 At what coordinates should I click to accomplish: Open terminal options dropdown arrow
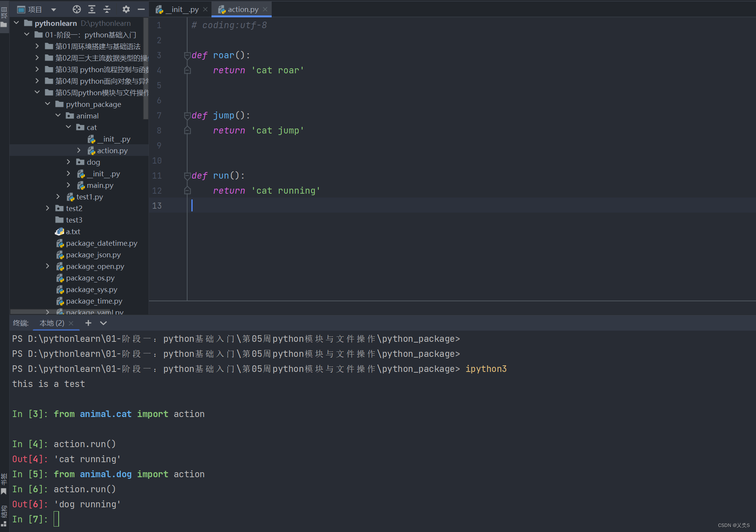tap(103, 323)
